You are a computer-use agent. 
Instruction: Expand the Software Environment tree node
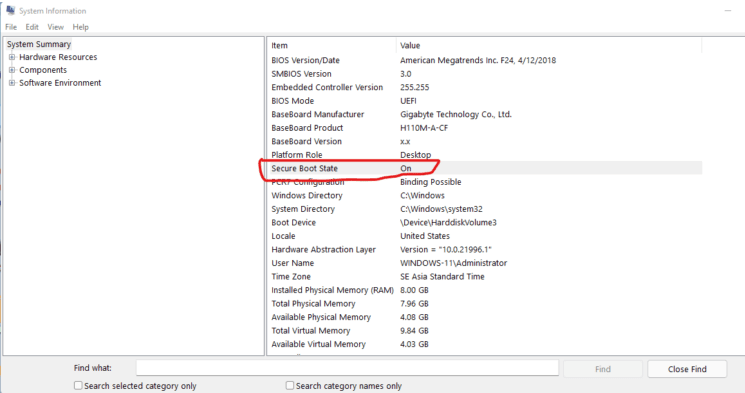12,83
